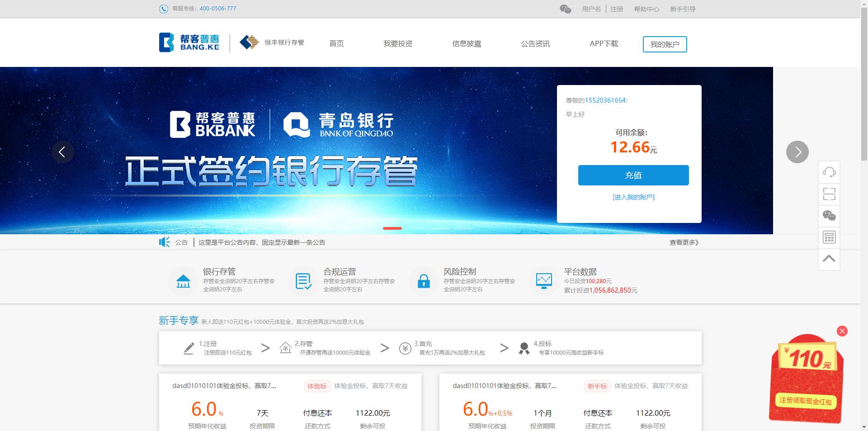The height and width of the screenshot is (431, 868).
Task: Open 新手引导 in top bar
Action: tap(683, 9)
